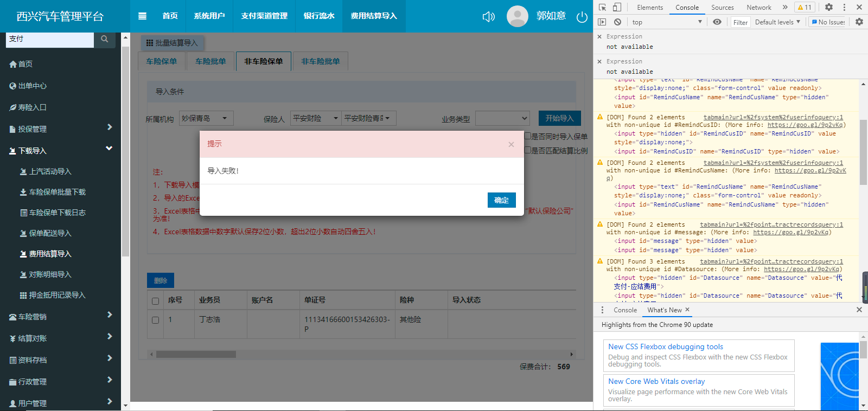The image size is (868, 411).
Task: Click the power logout icon
Action: click(x=582, y=17)
